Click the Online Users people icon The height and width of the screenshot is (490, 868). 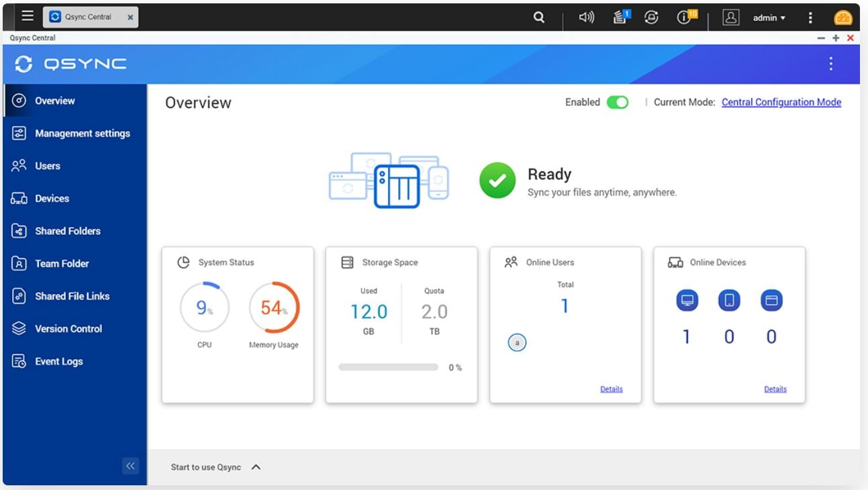coord(511,262)
